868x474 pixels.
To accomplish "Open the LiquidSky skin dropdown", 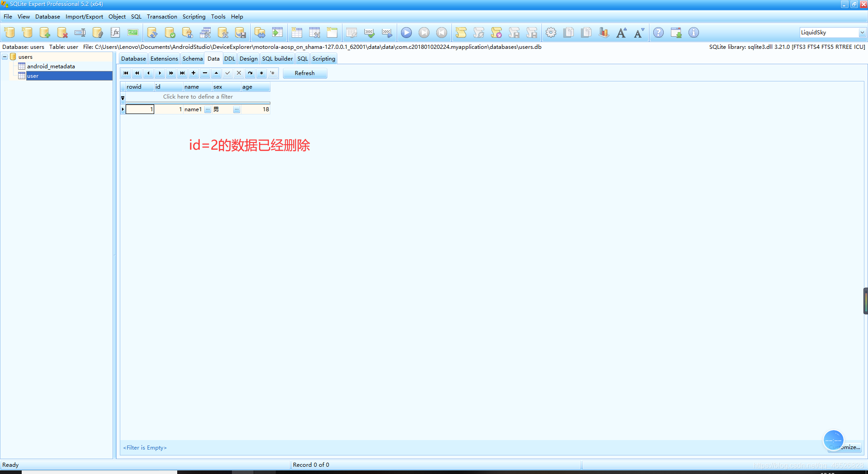I will click(x=862, y=33).
